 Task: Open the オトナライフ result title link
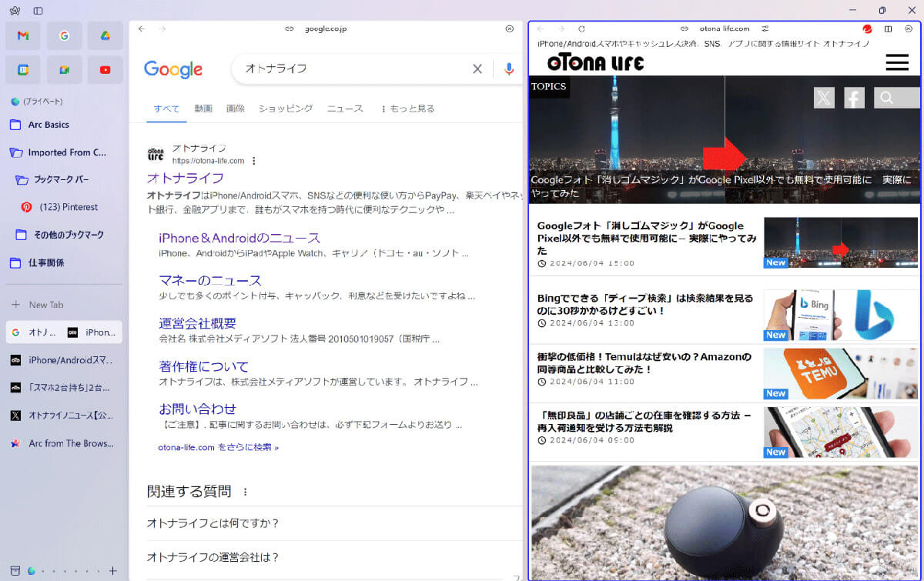[x=186, y=179]
